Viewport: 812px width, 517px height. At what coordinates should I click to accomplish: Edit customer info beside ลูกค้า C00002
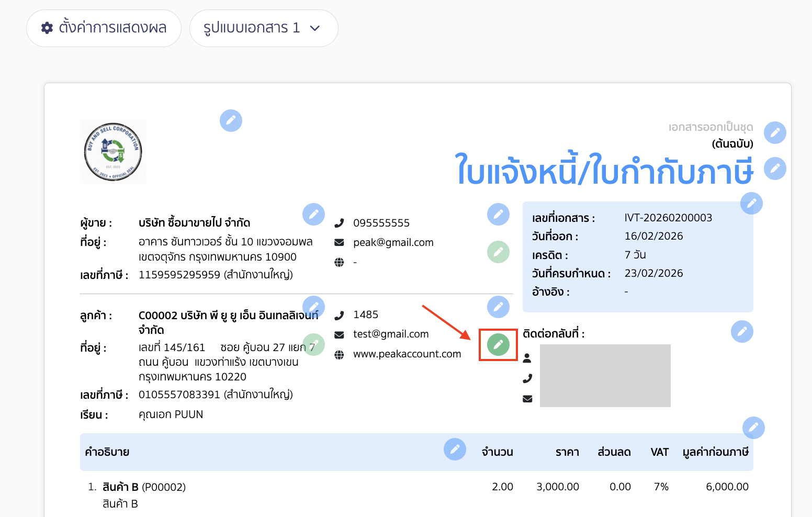[x=313, y=306]
